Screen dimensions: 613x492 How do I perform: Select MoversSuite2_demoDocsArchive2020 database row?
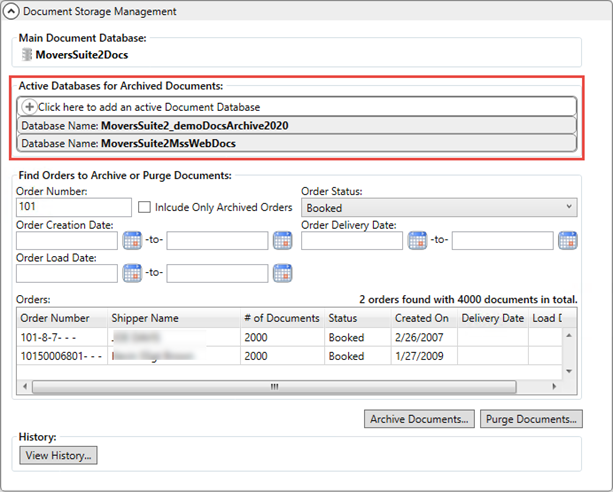(297, 125)
